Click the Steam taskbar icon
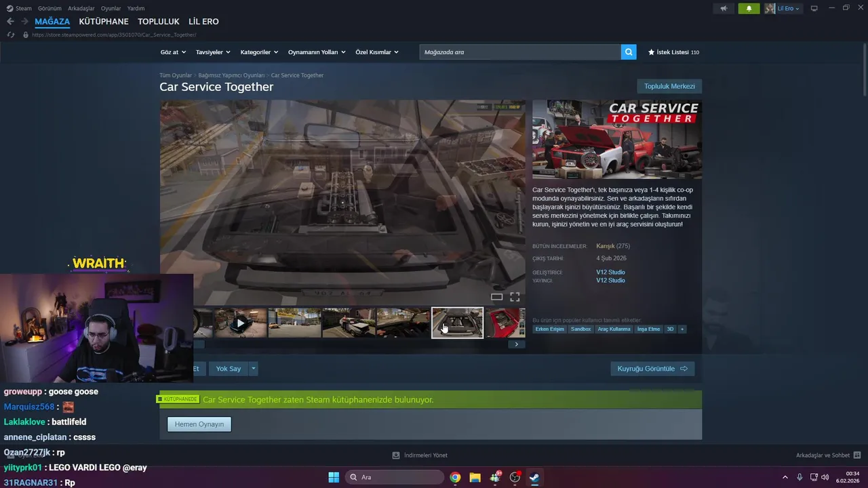 534,477
